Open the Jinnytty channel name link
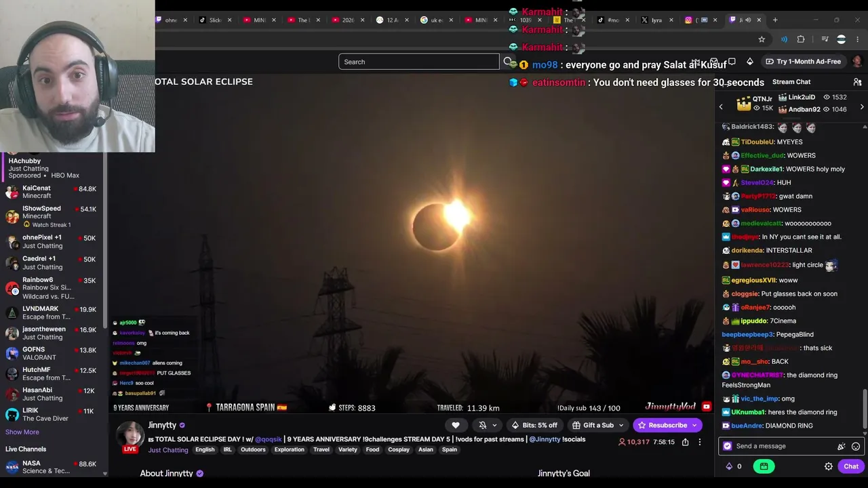 point(162,425)
